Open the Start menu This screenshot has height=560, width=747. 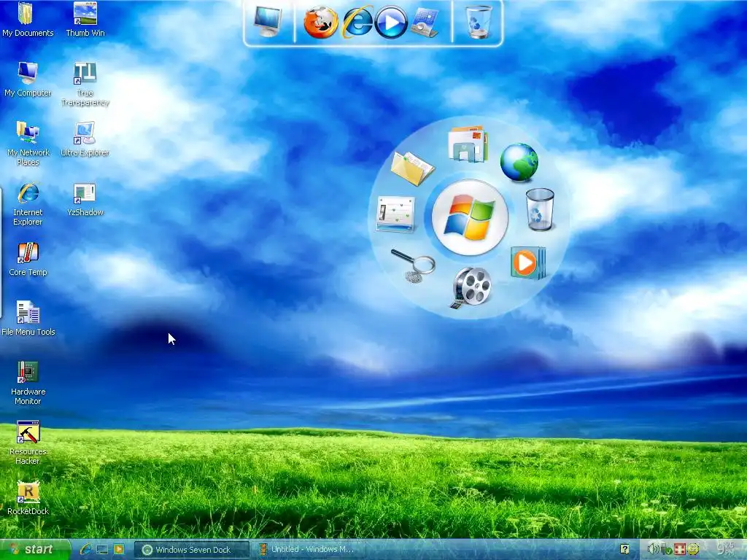[34, 550]
